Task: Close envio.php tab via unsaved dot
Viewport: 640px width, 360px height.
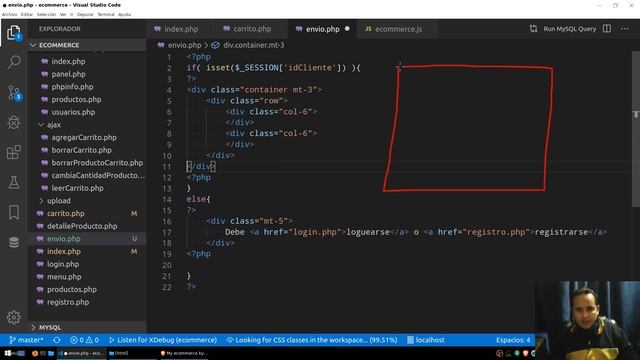Action: click(x=347, y=29)
